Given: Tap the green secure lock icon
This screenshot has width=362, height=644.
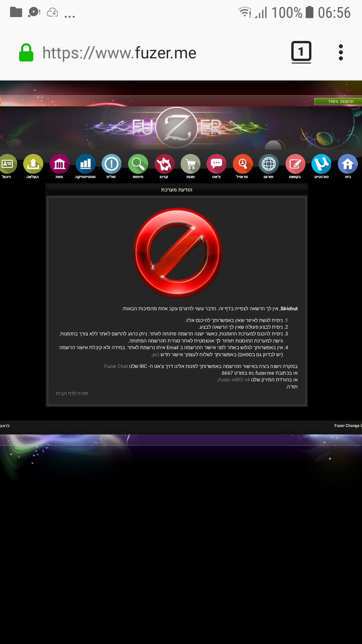Looking at the screenshot, I should coord(26,53).
